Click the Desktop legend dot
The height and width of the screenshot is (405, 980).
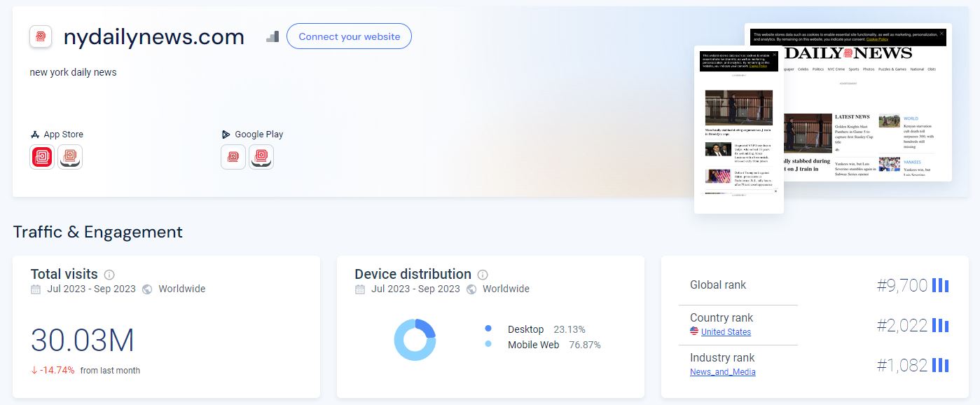(x=488, y=329)
